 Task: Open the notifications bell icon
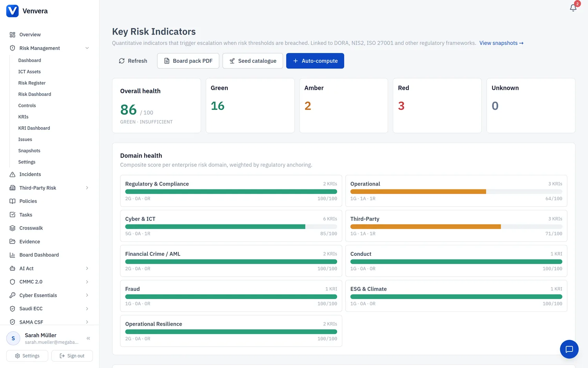[573, 8]
